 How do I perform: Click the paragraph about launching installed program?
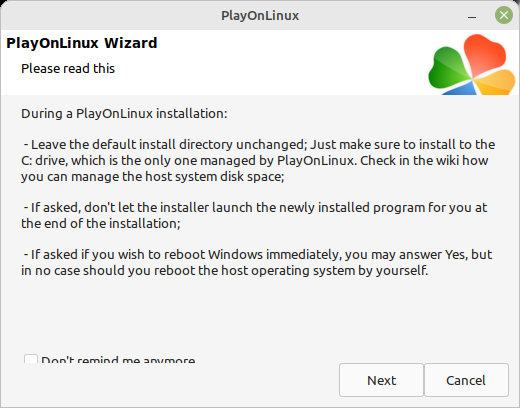tap(254, 215)
